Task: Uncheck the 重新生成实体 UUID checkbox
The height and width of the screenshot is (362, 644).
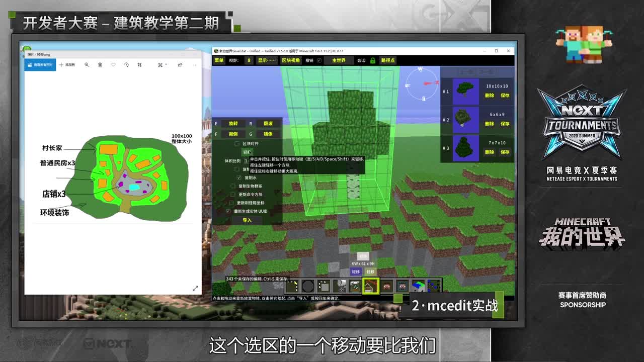Action: pos(228,211)
